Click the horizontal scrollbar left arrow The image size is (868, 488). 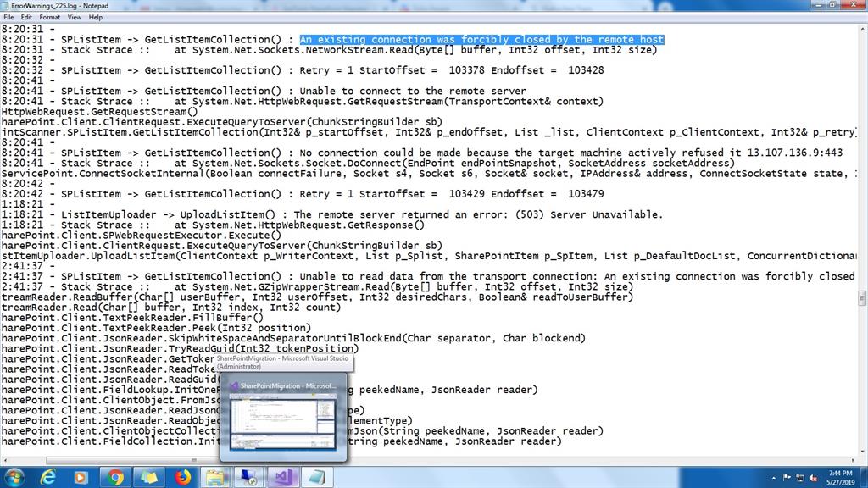coord(5,460)
